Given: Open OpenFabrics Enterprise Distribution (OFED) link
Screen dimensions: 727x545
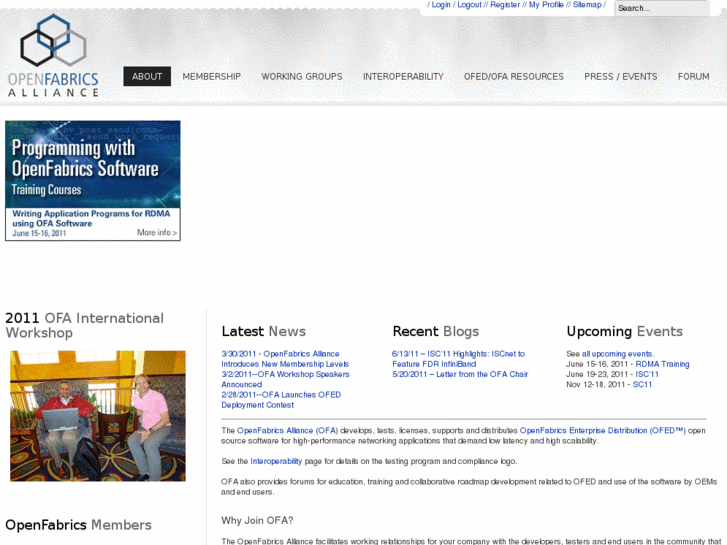Looking at the screenshot, I should coord(602,430).
